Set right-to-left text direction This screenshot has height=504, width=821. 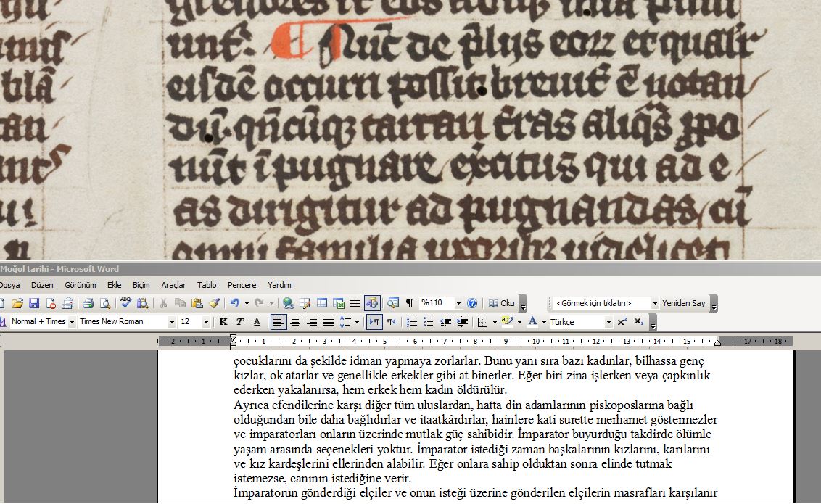(x=391, y=322)
